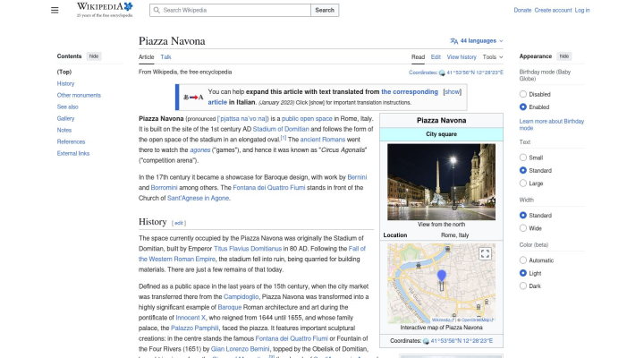Image resolution: width=644 pixels, height=358 pixels.
Task: Open the Borromini link
Action: [x=164, y=187]
